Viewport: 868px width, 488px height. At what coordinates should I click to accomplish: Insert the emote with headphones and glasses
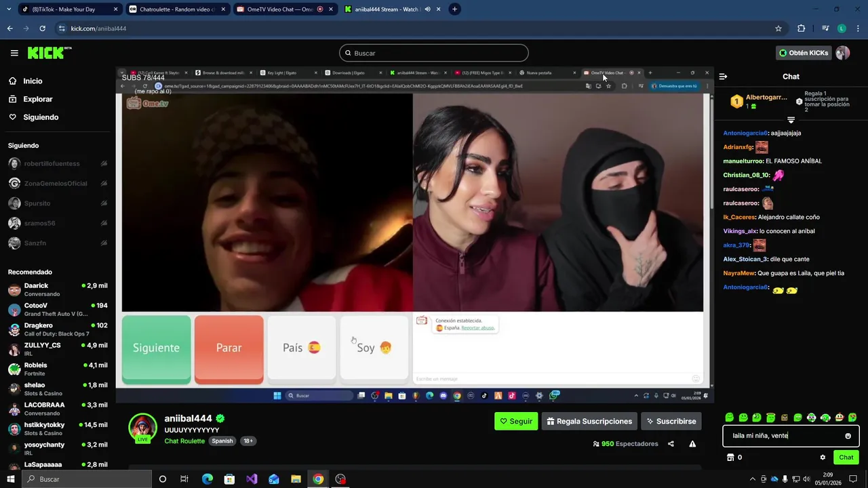coord(825,418)
